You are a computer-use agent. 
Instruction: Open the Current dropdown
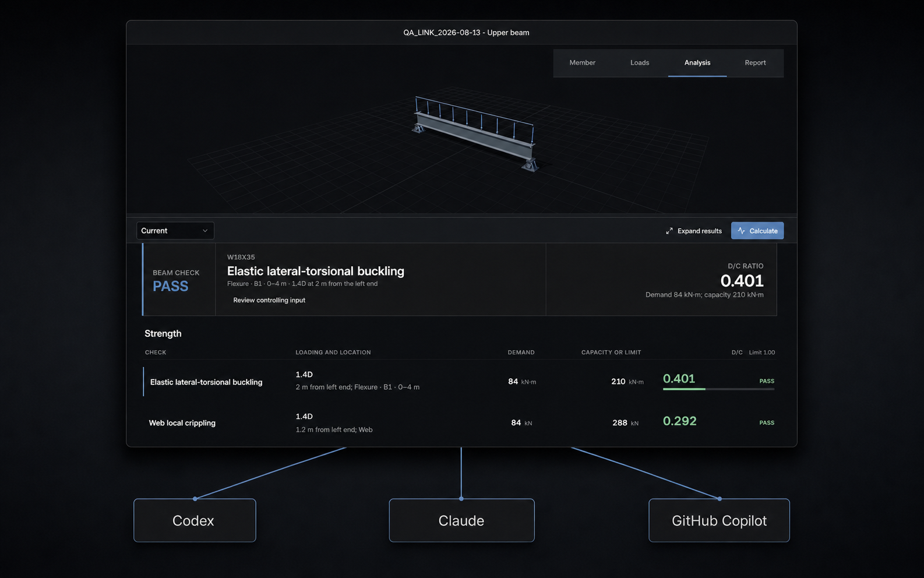tap(175, 231)
